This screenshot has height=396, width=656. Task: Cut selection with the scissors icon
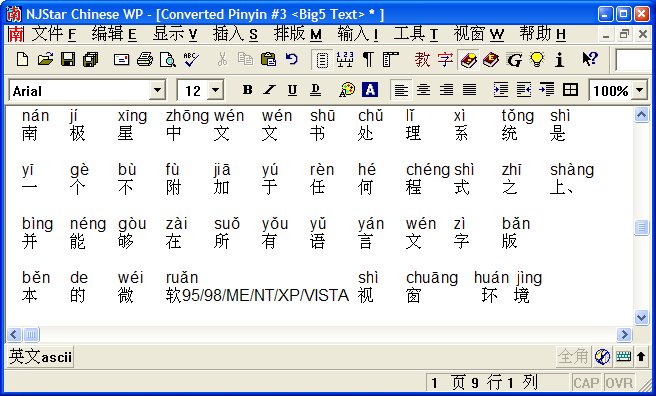point(222,59)
